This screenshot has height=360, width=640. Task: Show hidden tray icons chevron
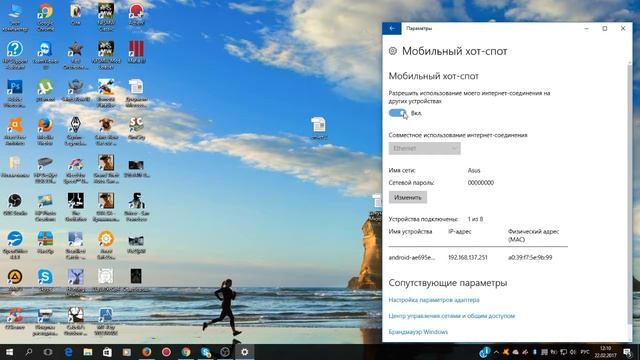tap(496, 352)
